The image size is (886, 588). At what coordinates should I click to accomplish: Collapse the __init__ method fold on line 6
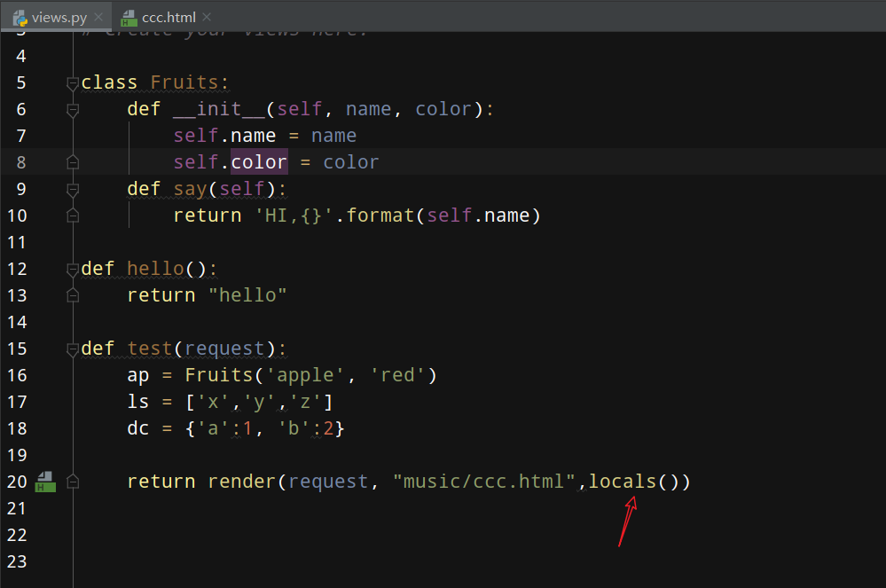tap(73, 110)
